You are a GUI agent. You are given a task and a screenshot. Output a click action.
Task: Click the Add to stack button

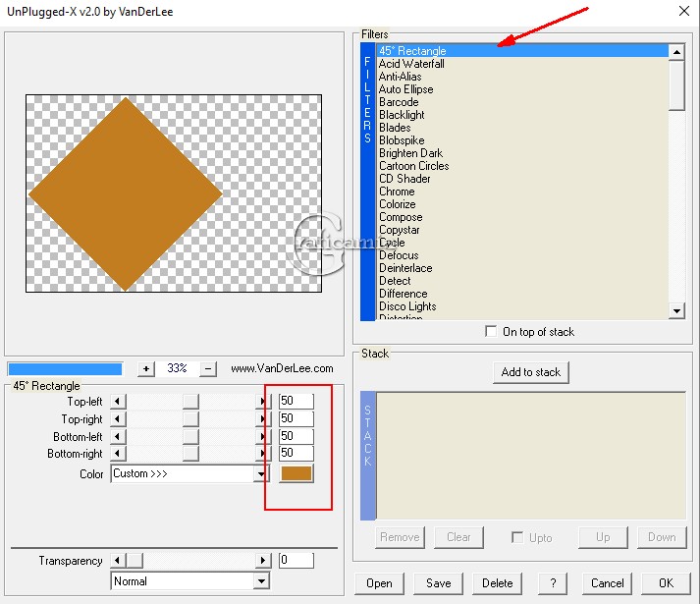point(531,372)
